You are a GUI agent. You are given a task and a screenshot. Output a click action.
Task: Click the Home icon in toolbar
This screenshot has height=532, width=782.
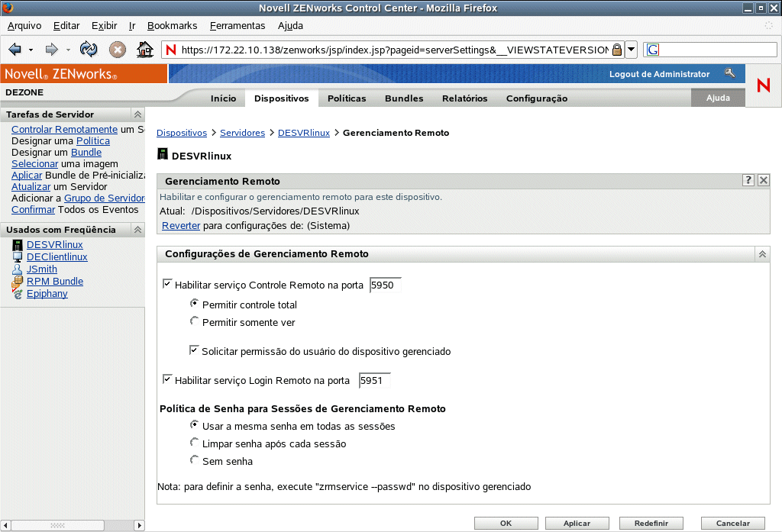[145, 50]
